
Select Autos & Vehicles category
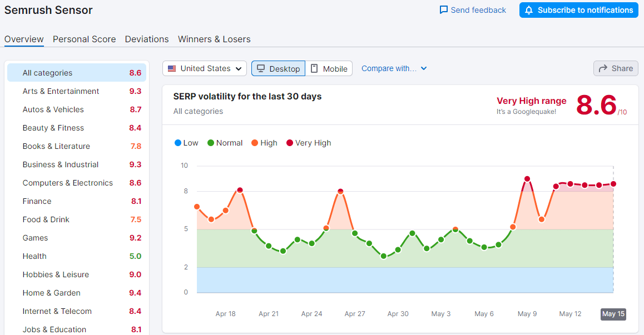(x=77, y=109)
